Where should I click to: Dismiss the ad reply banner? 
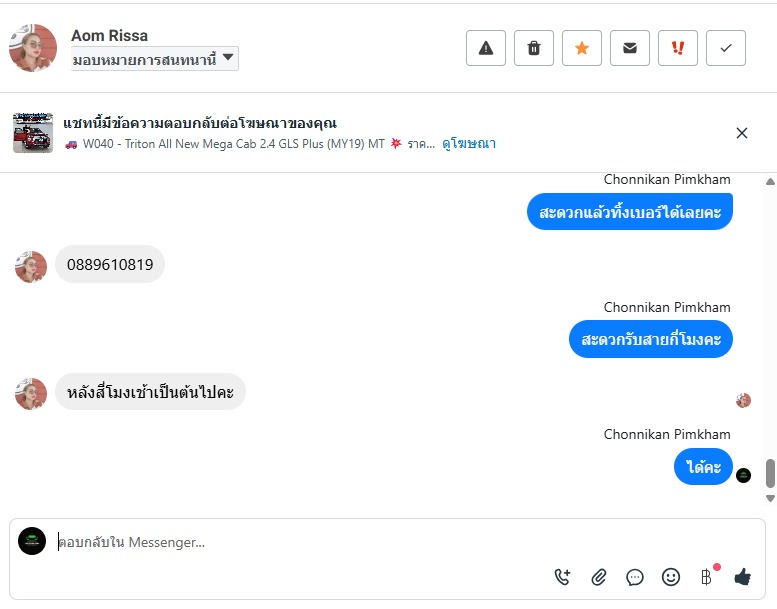[742, 133]
